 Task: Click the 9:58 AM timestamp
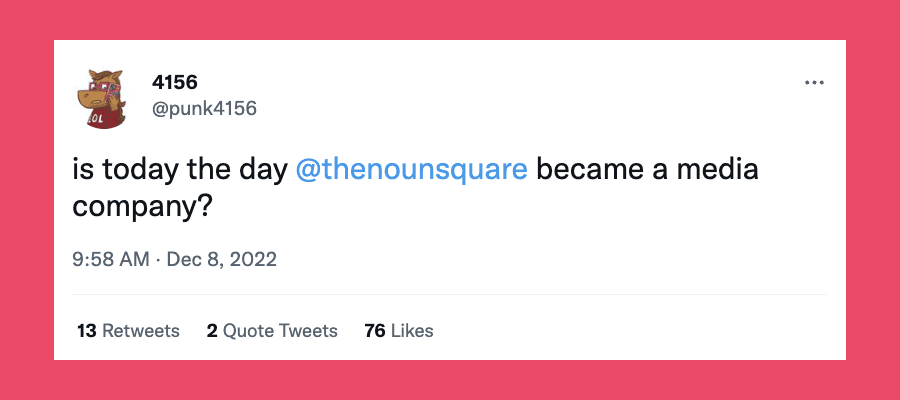click(110, 260)
